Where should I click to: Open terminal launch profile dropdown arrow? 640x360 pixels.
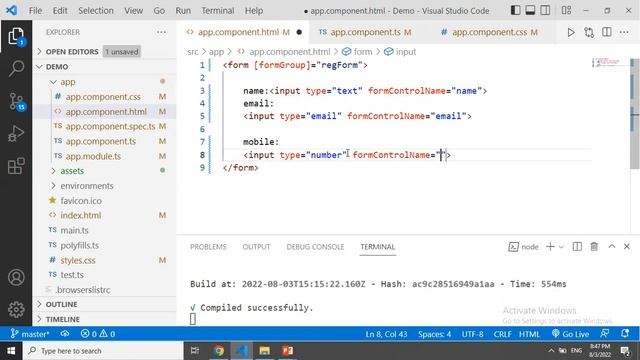pos(561,247)
